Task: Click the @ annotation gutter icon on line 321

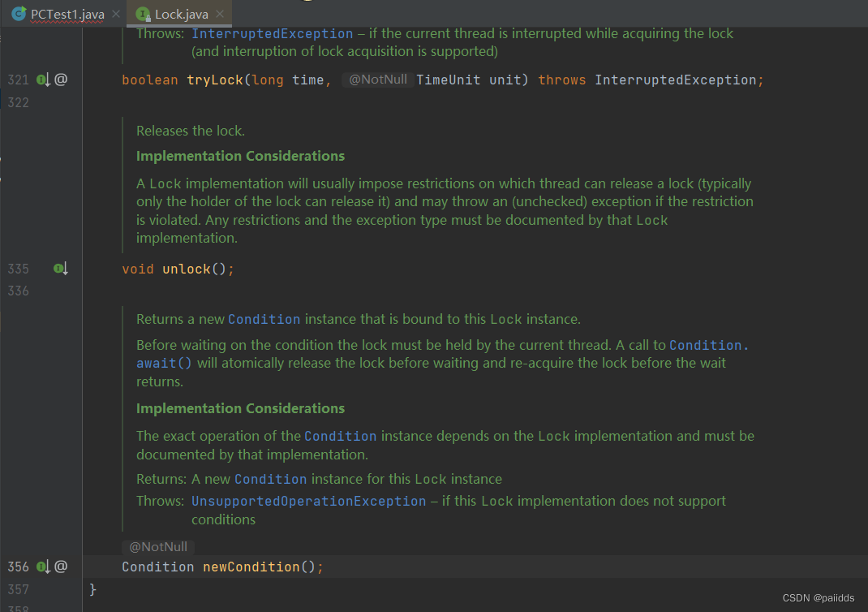Action: pos(61,80)
